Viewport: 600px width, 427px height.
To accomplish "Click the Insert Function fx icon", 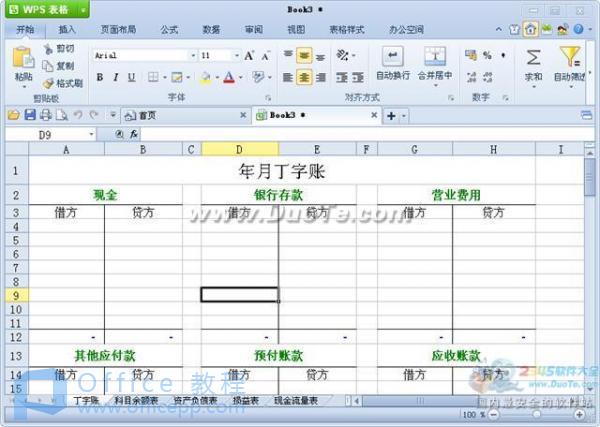I will coord(134,133).
